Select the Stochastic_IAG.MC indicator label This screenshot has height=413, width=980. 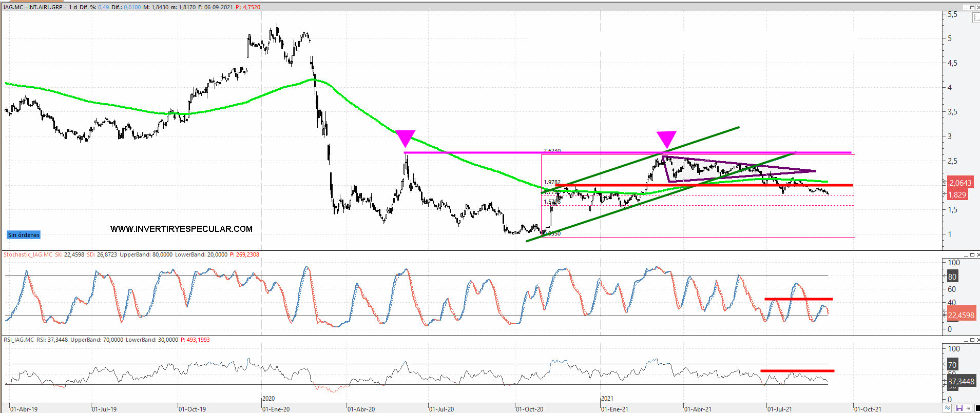(x=28, y=254)
